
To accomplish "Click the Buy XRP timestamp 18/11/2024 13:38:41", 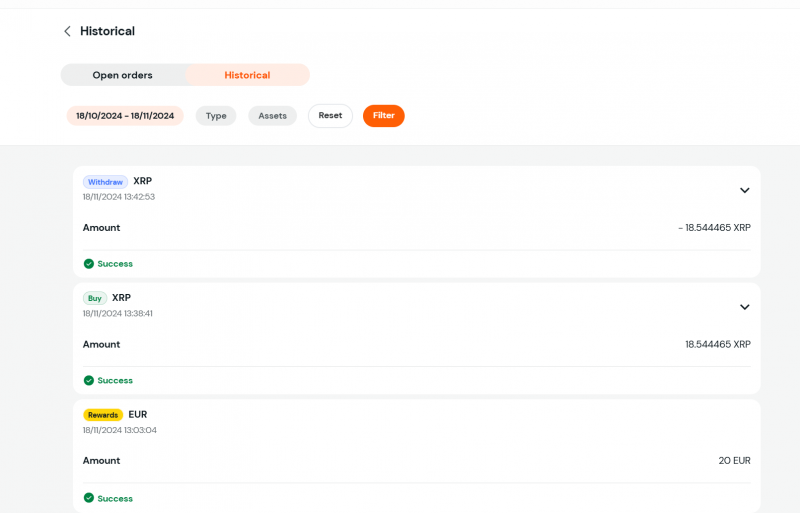I will [x=118, y=314].
